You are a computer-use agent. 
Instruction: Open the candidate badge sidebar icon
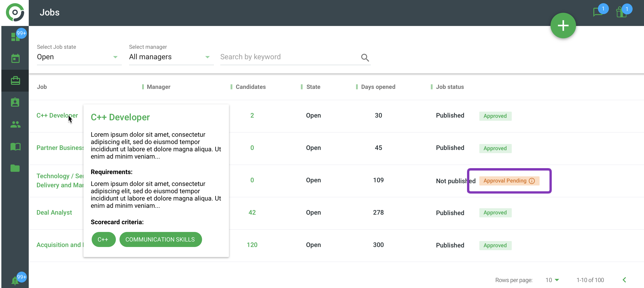[x=15, y=102]
